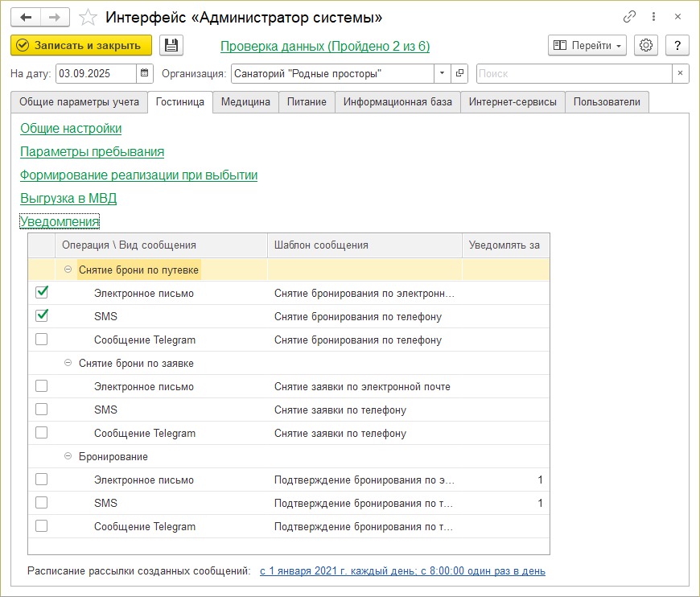Enable Сообщение Telegram under Снятие брони по заявке
This screenshot has height=597, width=700.
42,433
